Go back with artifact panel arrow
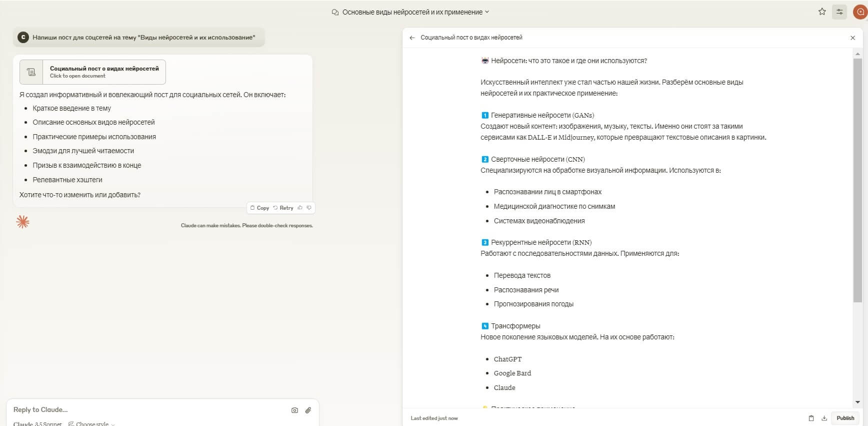 click(412, 38)
